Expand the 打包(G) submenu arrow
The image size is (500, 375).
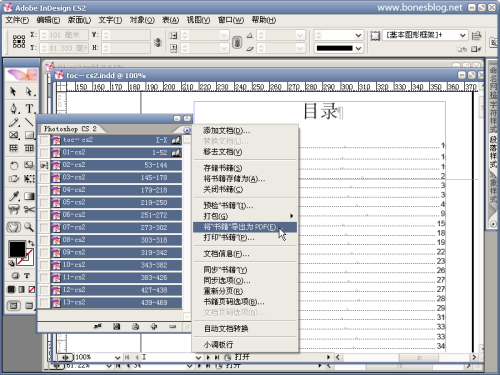(x=292, y=216)
